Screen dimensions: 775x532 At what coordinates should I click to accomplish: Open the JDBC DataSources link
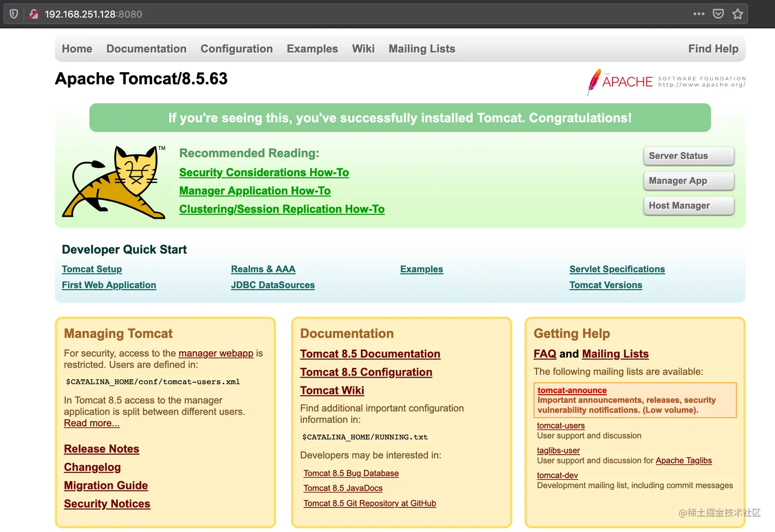(273, 285)
